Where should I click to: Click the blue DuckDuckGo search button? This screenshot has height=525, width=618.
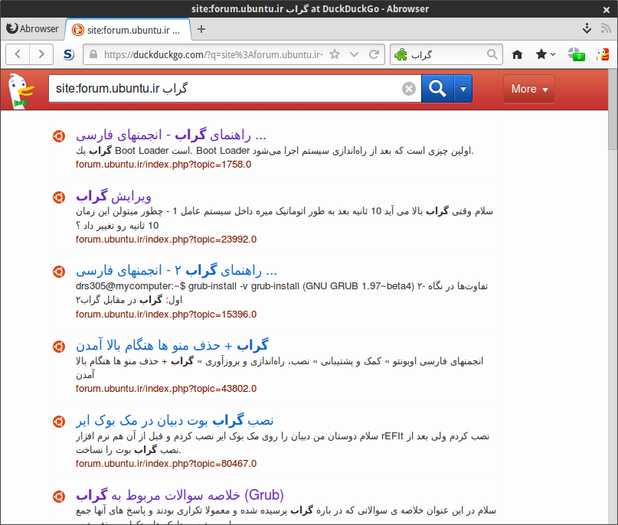(437, 88)
